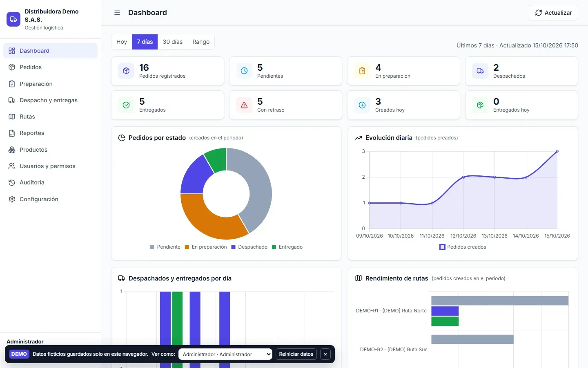Toggle the sidebar hamburger menu icon

click(117, 13)
